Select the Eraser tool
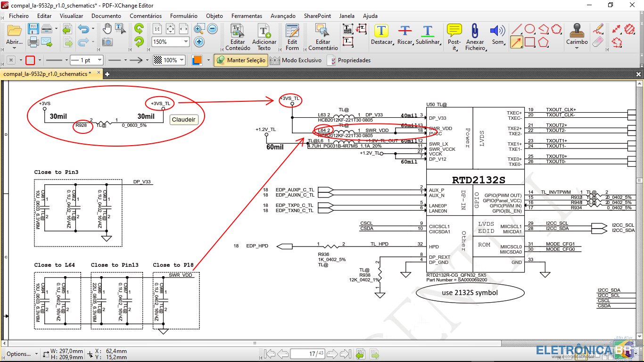 coord(598,42)
